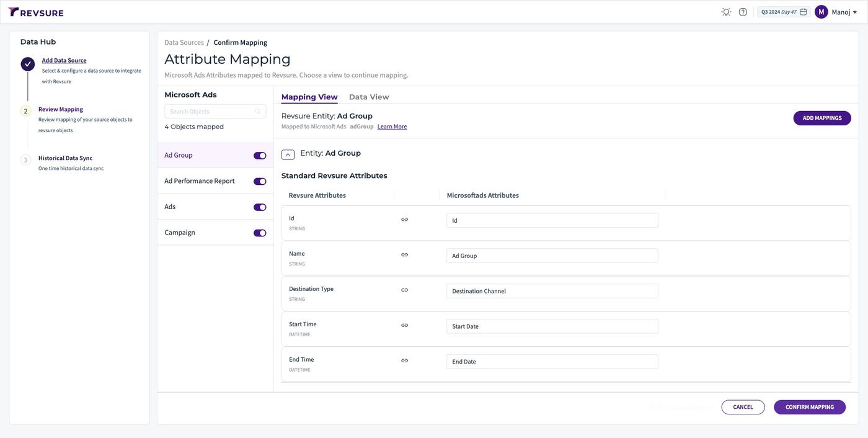The height and width of the screenshot is (438, 868).
Task: Click the End Time attribute name
Action: tap(301, 360)
